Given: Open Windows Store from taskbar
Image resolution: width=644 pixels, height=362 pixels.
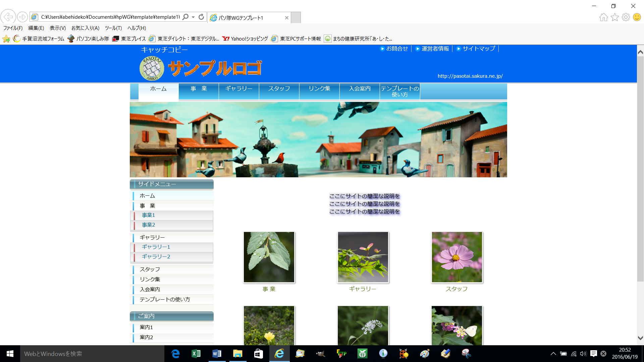Looking at the screenshot, I should pos(259,354).
